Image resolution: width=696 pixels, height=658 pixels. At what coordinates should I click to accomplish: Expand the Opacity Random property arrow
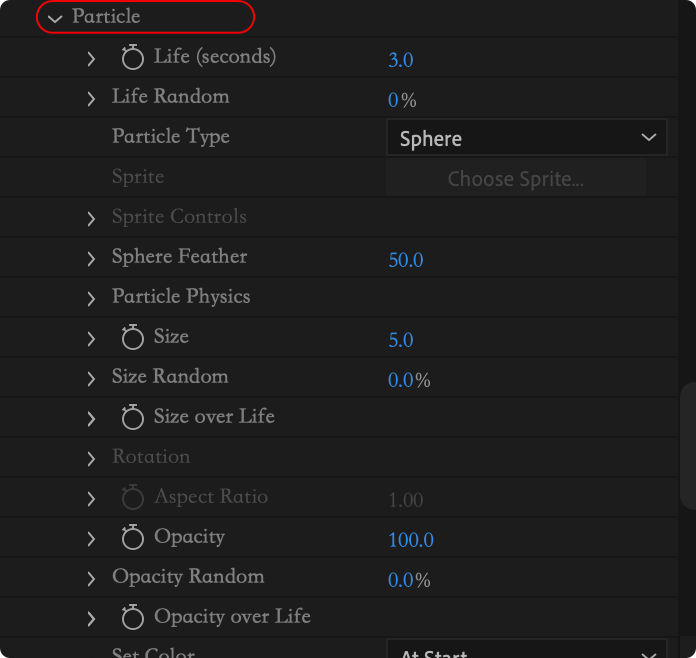91,579
